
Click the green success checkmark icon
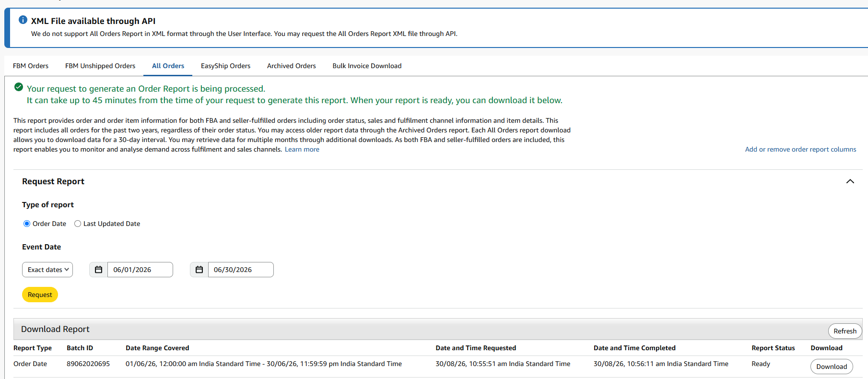tap(19, 87)
